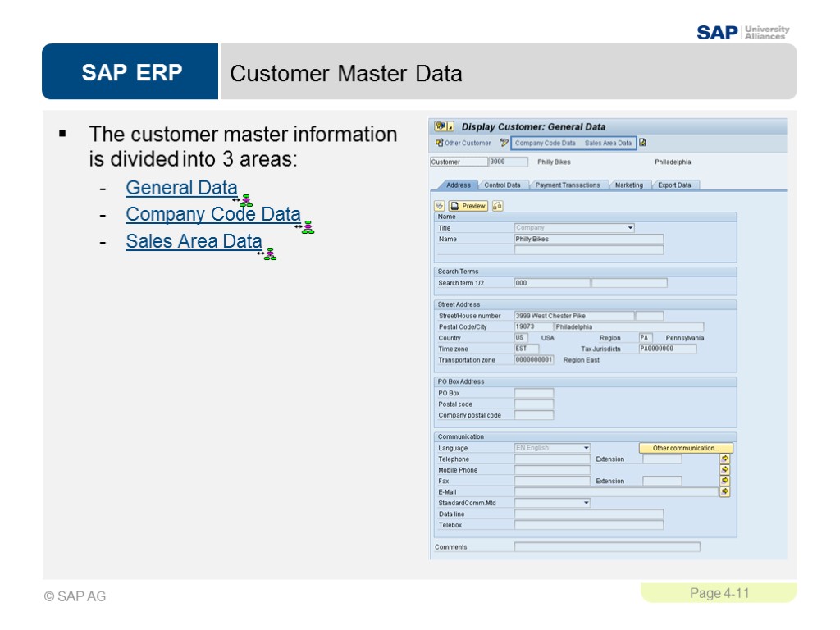This screenshot has width=840, height=630.
Task: Click the arrow icon next to Mobile Phone
Action: pyautogui.click(x=725, y=468)
